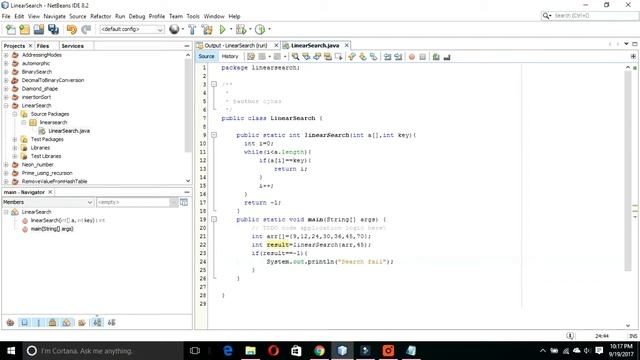Screen dimensions: 640x360
Task: Toggle Sort by Source in Navigator
Action: click(111, 322)
